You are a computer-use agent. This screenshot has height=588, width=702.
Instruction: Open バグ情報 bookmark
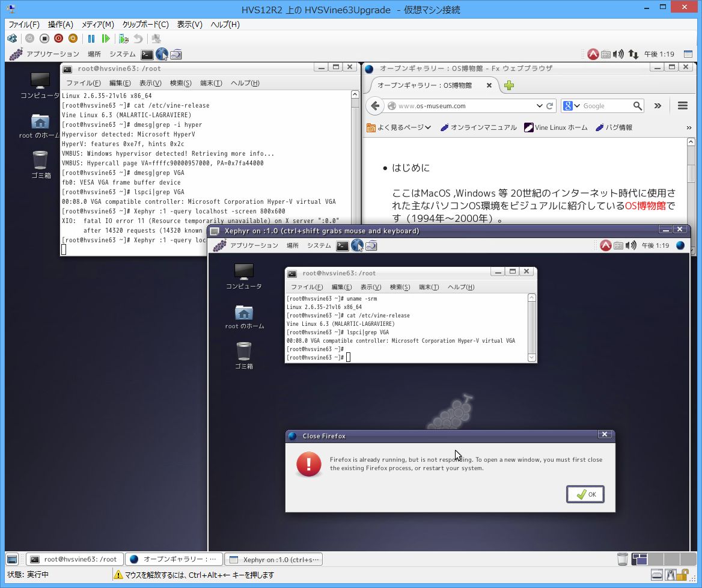[614, 127]
